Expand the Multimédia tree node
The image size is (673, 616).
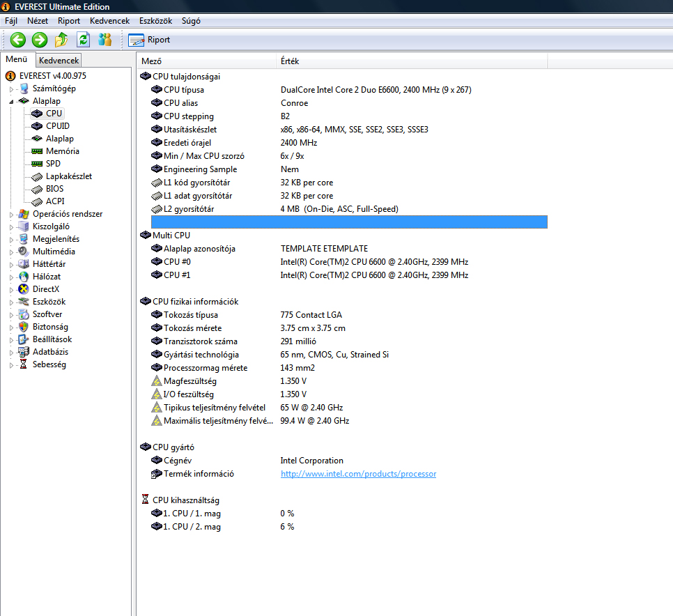pyautogui.click(x=12, y=252)
